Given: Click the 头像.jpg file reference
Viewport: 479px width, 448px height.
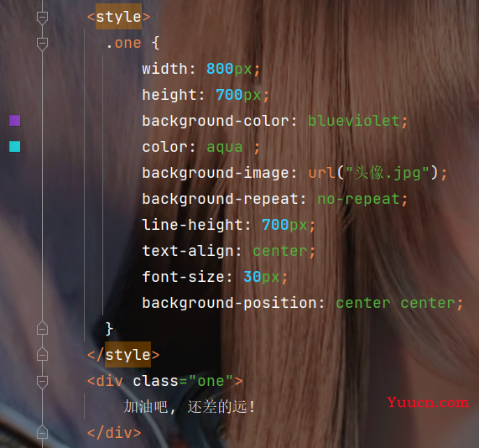Looking at the screenshot, I should [388, 173].
